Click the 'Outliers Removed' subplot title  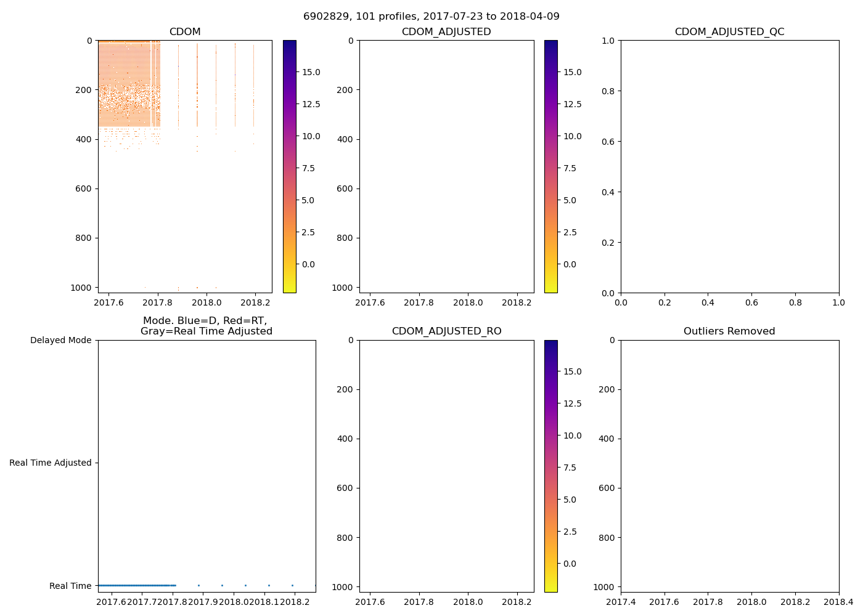(x=729, y=331)
